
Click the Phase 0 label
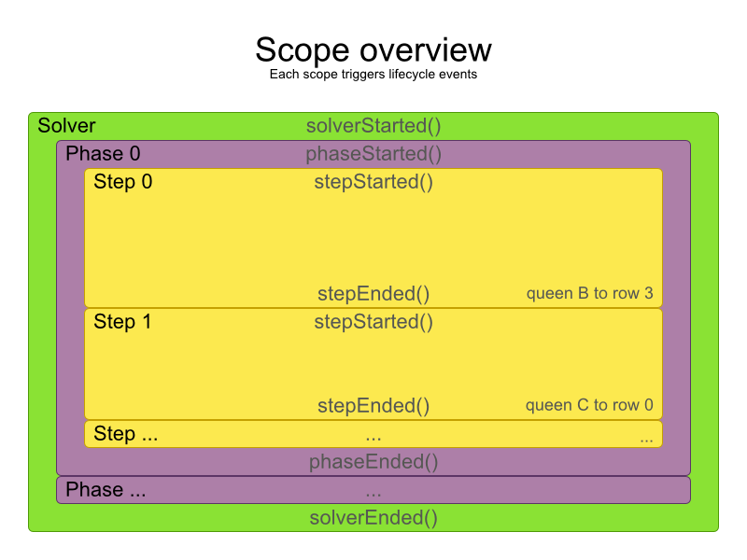103,154
